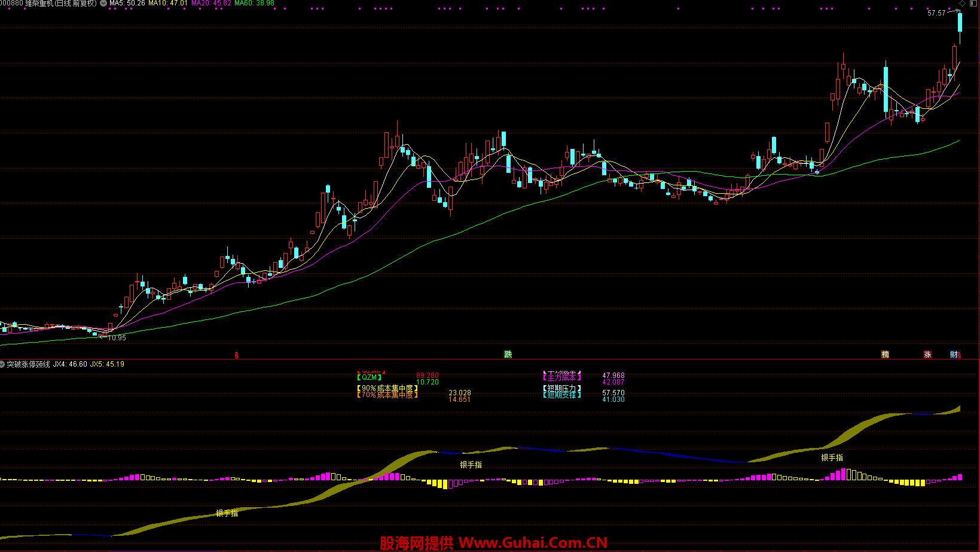The image size is (980, 552).
Task: Click the diamond icon at top right
Action: tap(962, 4)
